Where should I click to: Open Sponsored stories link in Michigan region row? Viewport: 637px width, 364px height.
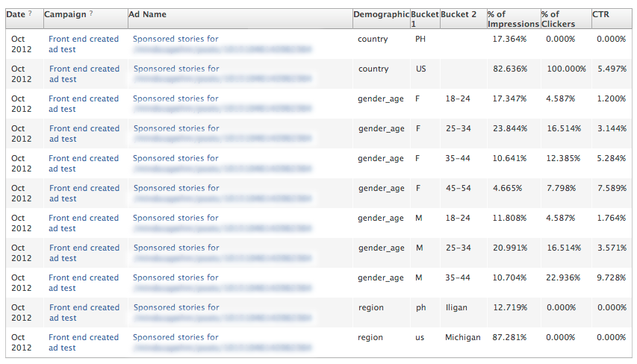click(x=176, y=337)
